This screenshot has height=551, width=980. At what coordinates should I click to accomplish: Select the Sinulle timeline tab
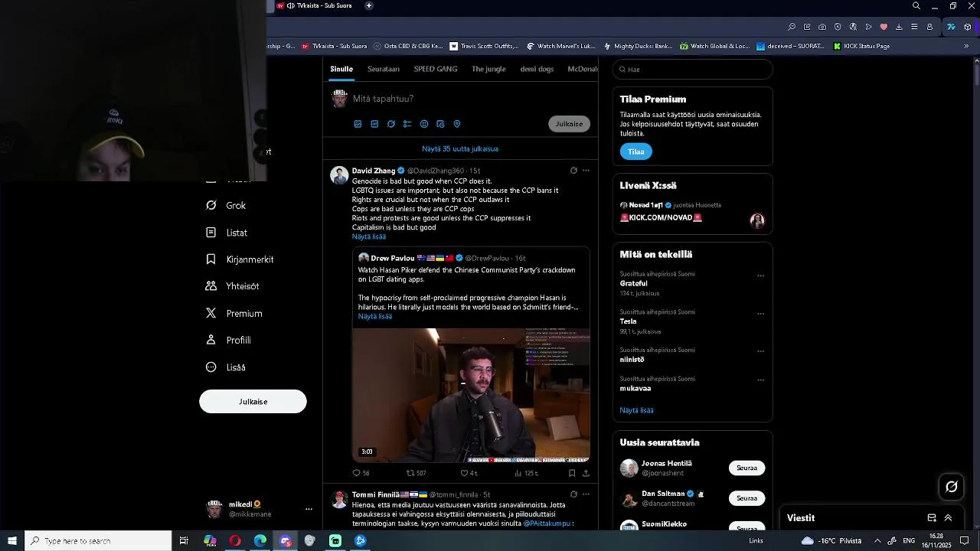pyautogui.click(x=341, y=69)
